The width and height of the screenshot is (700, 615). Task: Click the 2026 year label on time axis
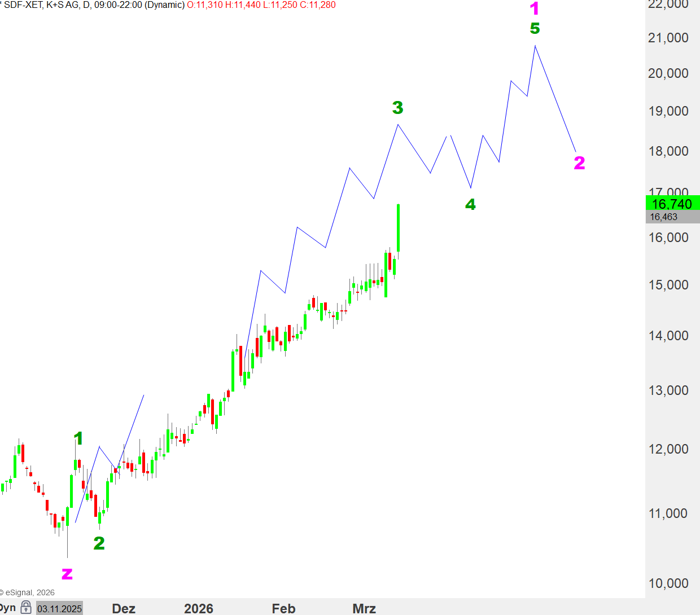199,609
